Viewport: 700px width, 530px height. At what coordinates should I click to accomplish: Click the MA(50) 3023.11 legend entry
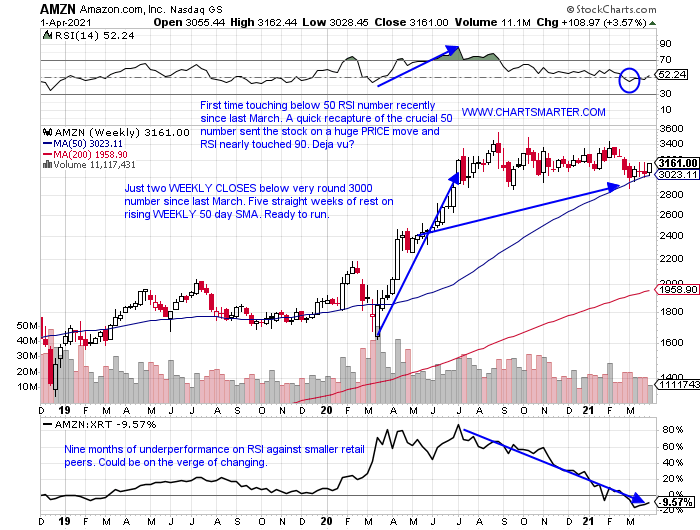coord(83,144)
